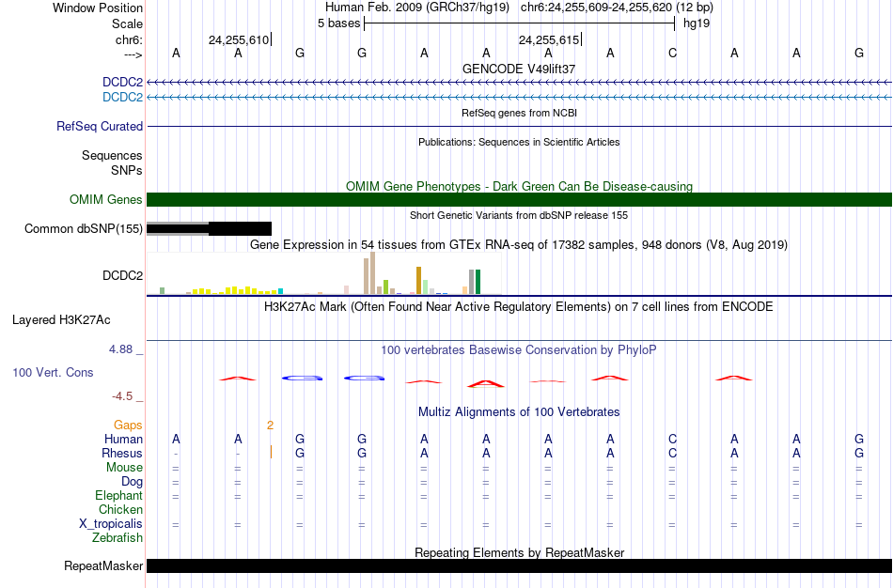Click the Window Position label
The height and width of the screenshot is (588, 893).
(98, 8)
